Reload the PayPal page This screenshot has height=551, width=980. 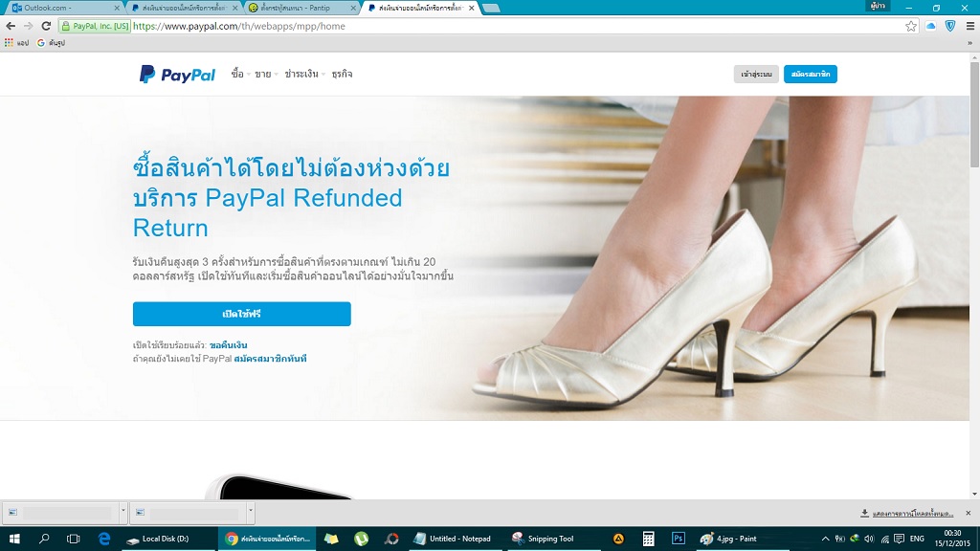pos(46,26)
